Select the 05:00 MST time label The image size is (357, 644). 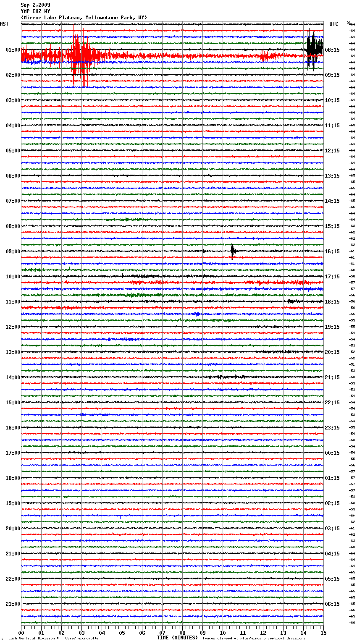tap(13, 151)
